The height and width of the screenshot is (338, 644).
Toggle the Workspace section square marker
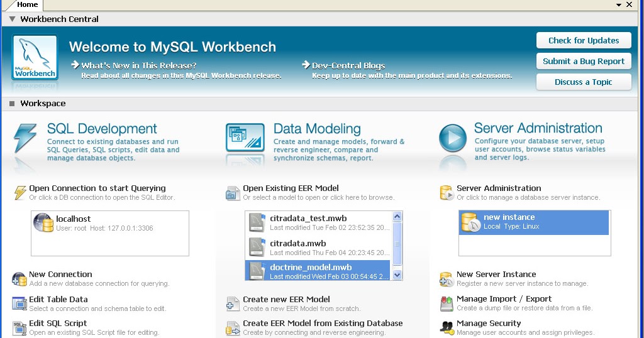(12, 104)
